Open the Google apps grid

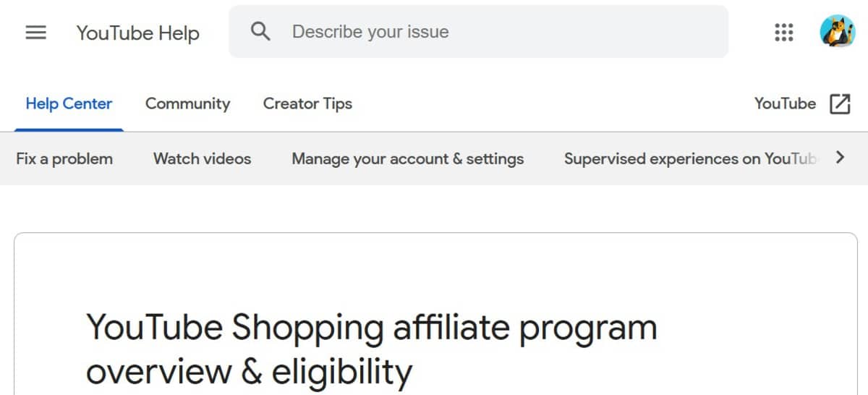coord(783,33)
